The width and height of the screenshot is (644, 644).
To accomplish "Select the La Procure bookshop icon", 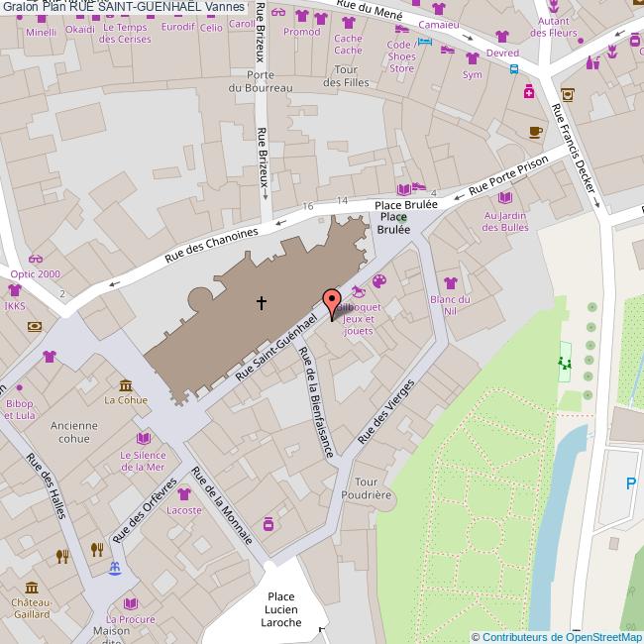I will (130, 602).
